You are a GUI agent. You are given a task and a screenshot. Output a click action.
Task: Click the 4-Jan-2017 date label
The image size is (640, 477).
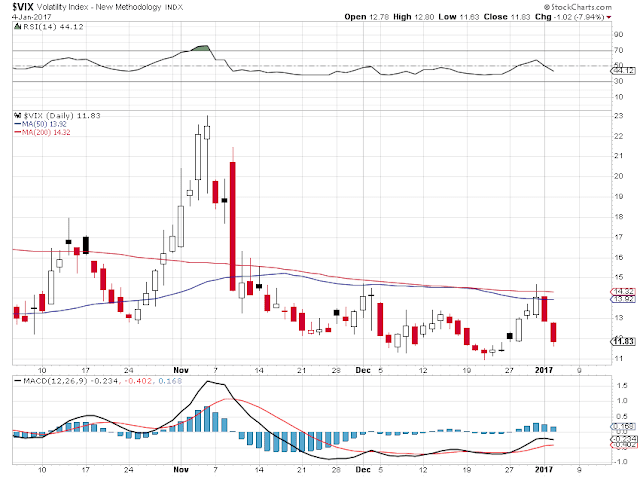(x=31, y=17)
